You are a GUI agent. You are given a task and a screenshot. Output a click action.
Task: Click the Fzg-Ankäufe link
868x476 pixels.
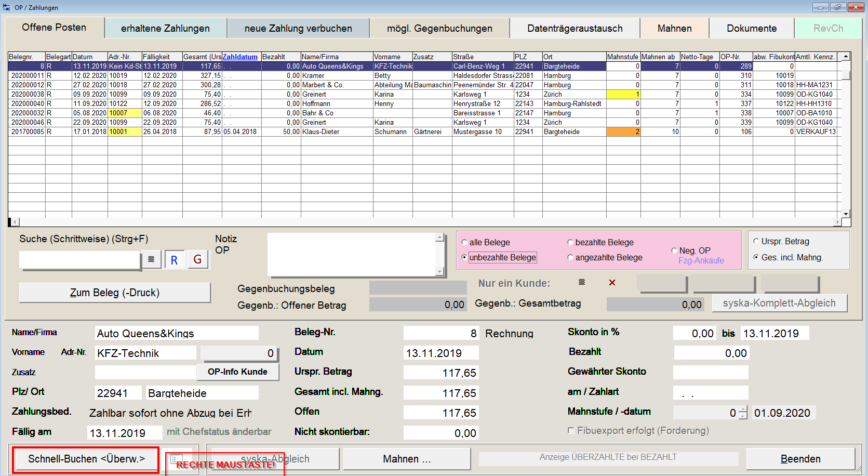[701, 261]
